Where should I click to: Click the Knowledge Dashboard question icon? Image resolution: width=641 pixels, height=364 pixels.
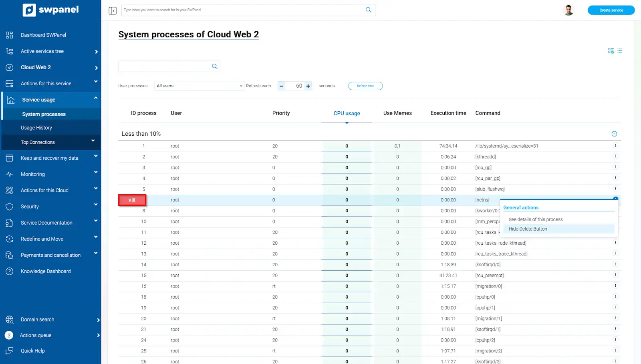tap(10, 271)
